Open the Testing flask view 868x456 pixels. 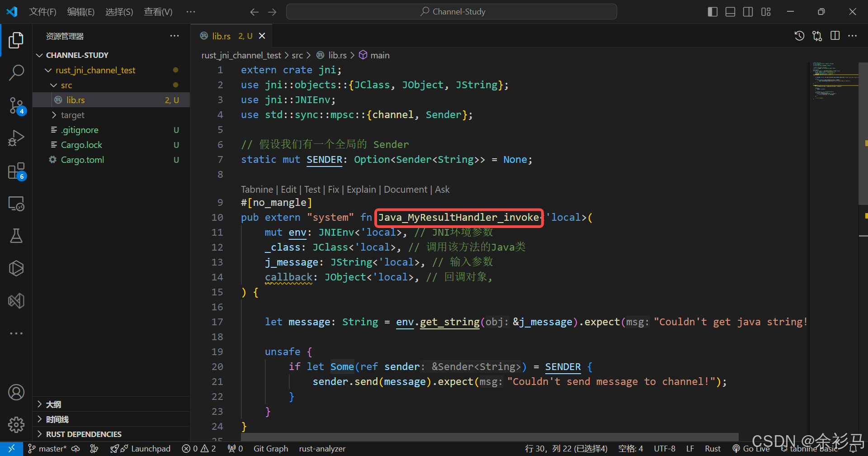coord(16,236)
